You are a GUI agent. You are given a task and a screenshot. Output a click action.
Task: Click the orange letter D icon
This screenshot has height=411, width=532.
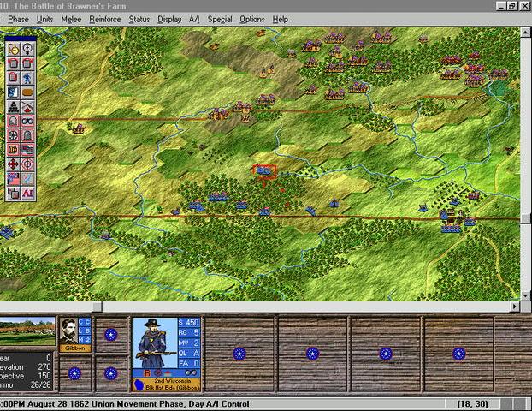[x=13, y=149]
